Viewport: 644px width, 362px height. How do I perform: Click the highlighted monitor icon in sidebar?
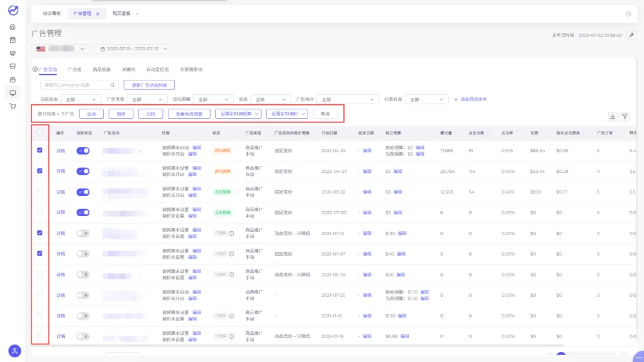13,93
